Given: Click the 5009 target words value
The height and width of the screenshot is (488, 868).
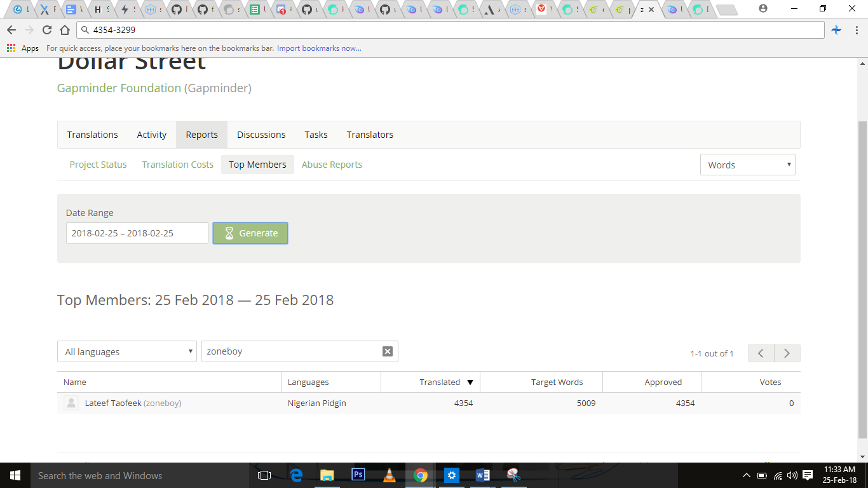Looking at the screenshot, I should tap(586, 403).
